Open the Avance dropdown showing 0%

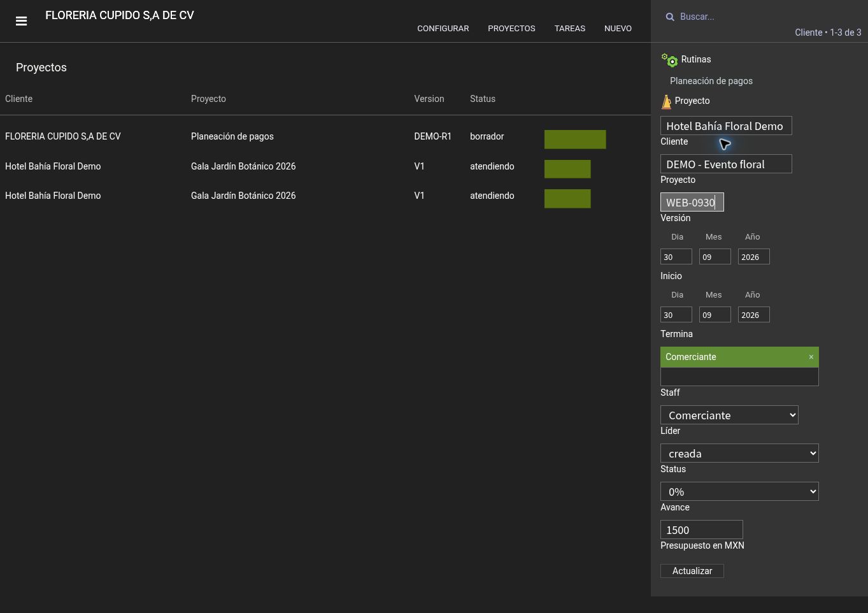[x=739, y=491]
